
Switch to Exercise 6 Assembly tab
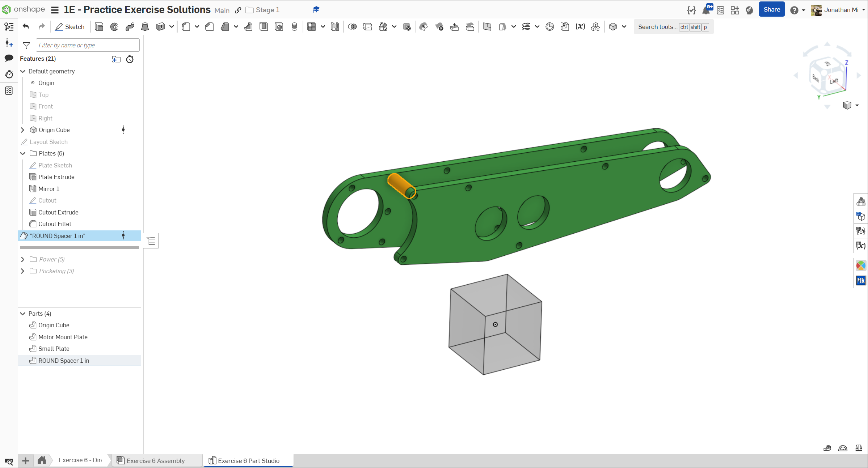pos(156,460)
